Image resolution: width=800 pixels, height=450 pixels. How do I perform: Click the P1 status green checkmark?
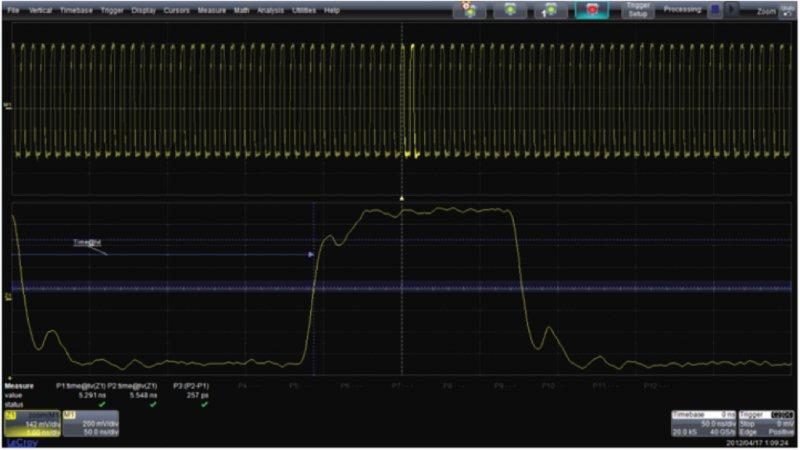[102, 404]
